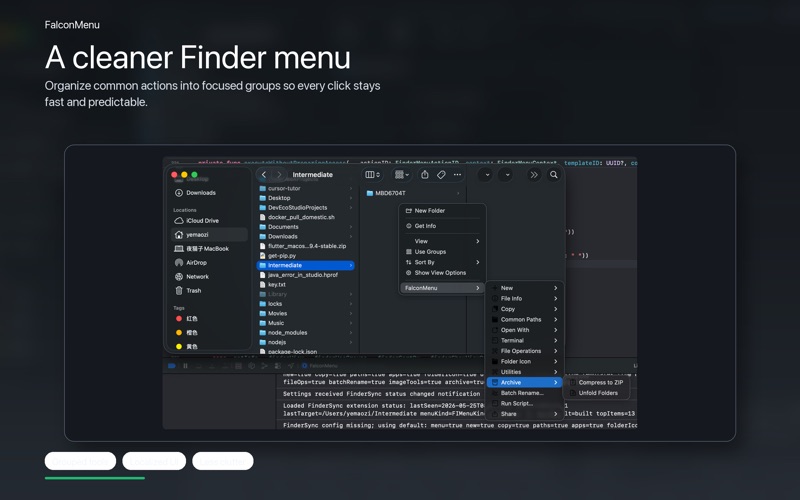The image size is (800, 500).
Task: Choose Show View Options
Action: [x=442, y=273]
